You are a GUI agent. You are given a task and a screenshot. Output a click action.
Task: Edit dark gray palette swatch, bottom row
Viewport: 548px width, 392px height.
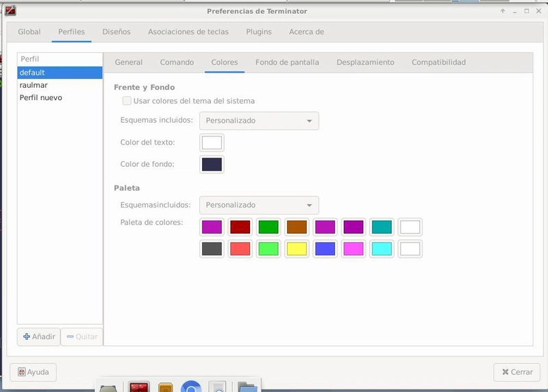click(212, 249)
